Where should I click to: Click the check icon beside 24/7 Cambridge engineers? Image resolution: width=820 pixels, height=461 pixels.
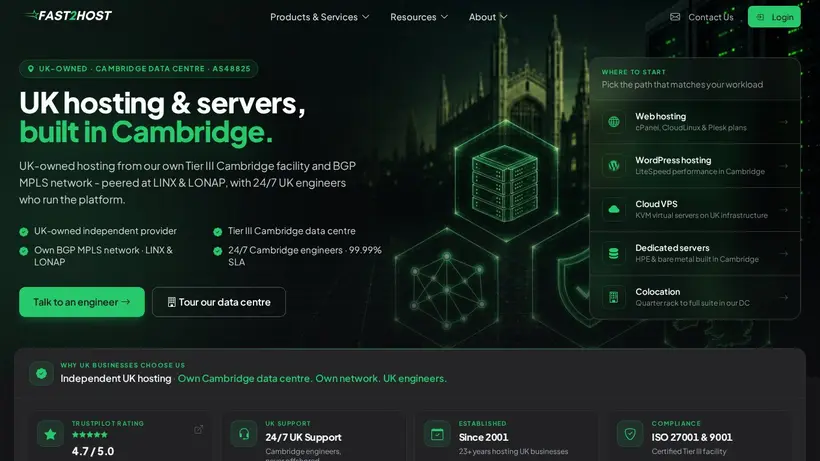pyautogui.click(x=218, y=251)
